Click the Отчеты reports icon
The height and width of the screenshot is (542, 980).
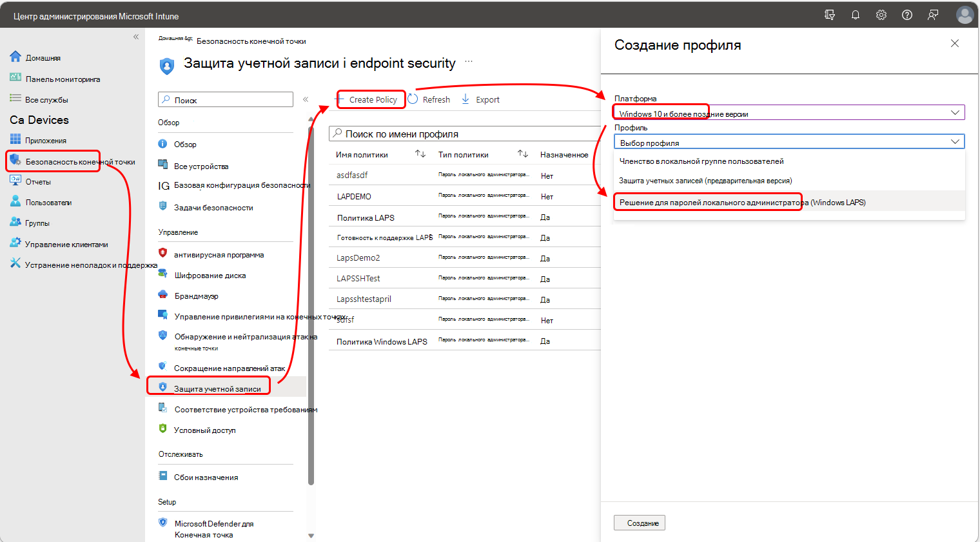click(x=15, y=181)
